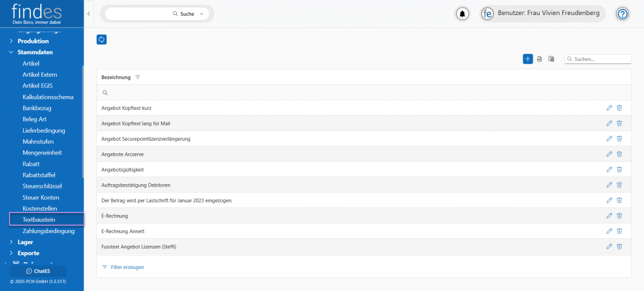Edit the 'Angebote Arcserve' entry
This screenshot has width=644, height=291.
[609, 154]
